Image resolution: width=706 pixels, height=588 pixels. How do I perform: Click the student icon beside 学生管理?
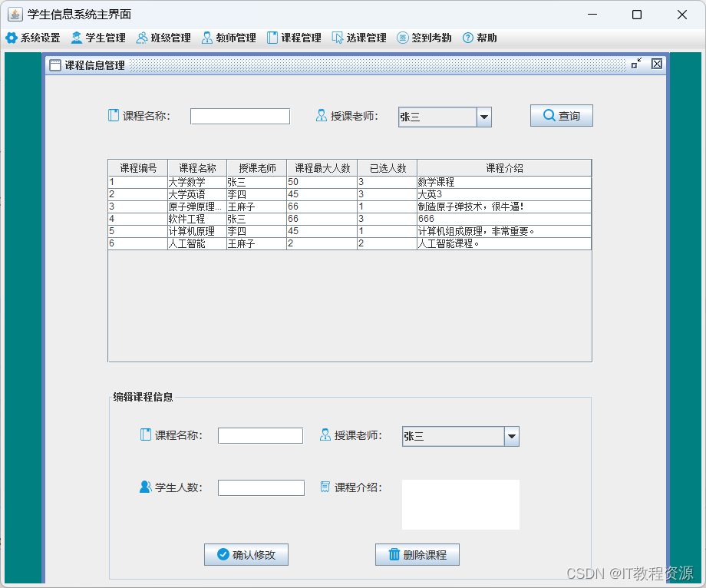[x=77, y=38]
